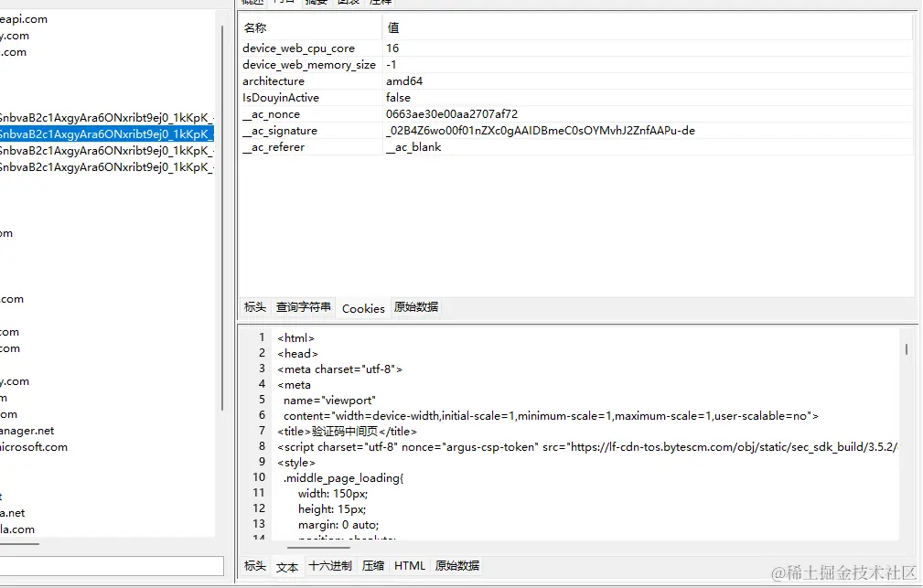Image resolution: width=923 pixels, height=588 pixels.
Task: Click the value -1 cell
Action: click(392, 65)
